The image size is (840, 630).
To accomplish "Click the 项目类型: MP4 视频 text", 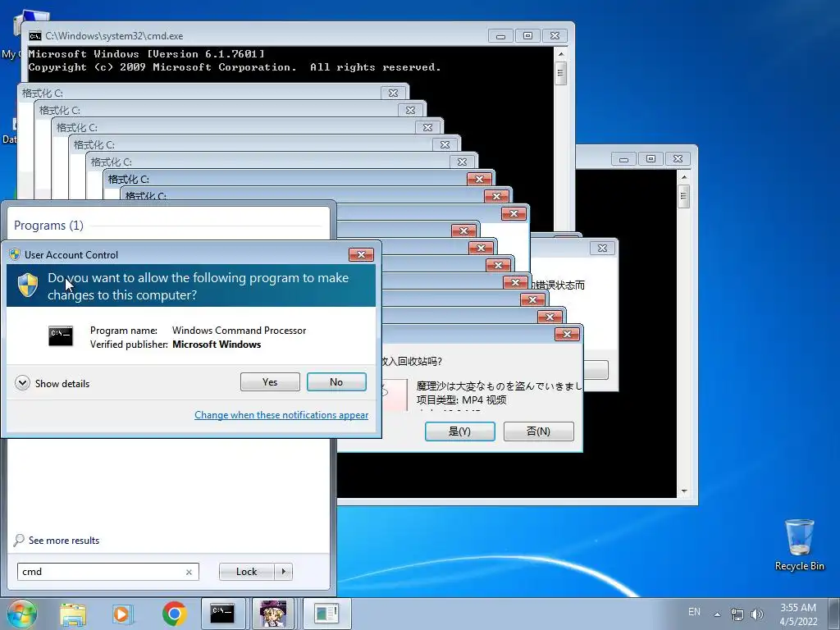I will 461,399.
